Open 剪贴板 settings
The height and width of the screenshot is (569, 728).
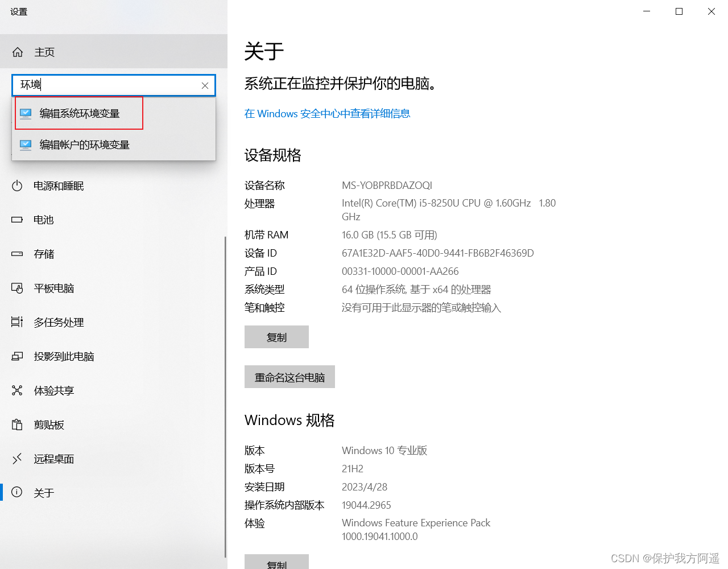pos(113,424)
